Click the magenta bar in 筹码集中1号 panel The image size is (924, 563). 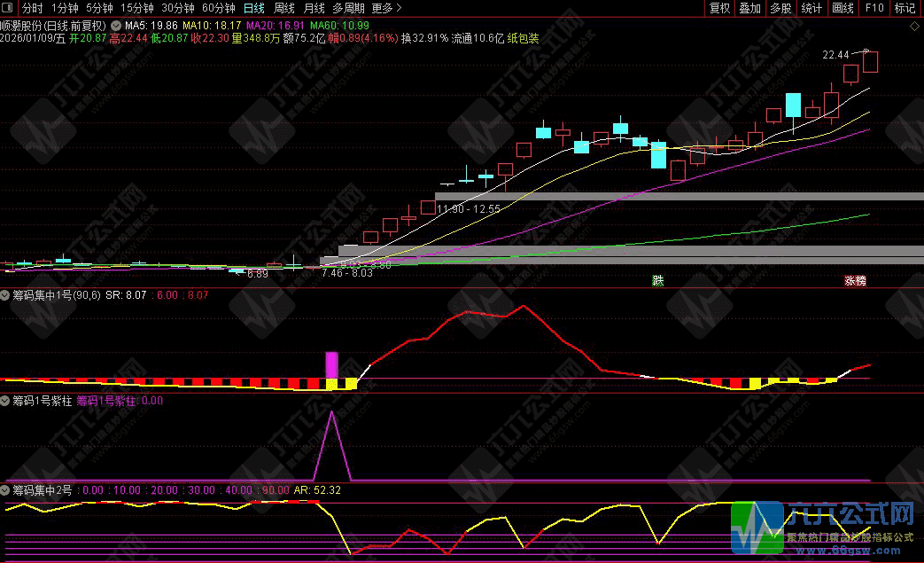[x=332, y=364]
